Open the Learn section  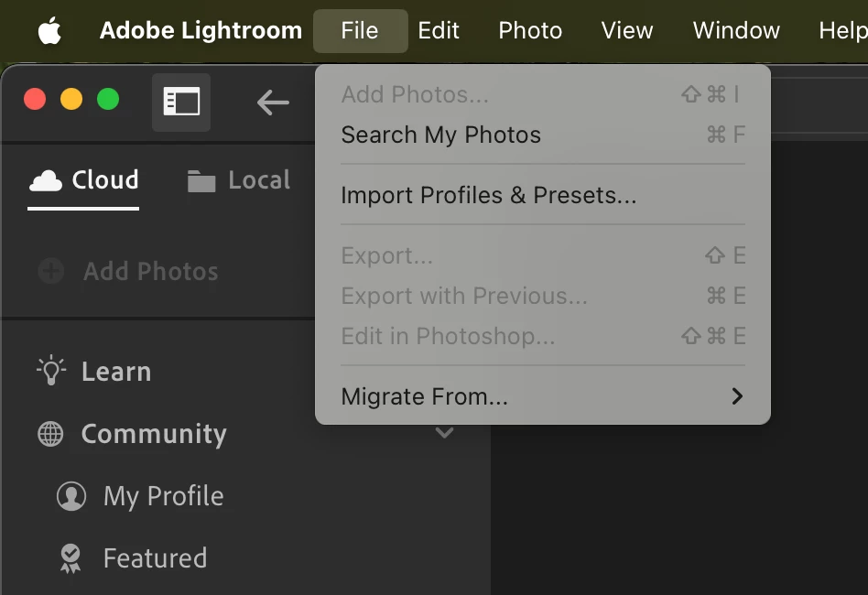click(x=94, y=371)
